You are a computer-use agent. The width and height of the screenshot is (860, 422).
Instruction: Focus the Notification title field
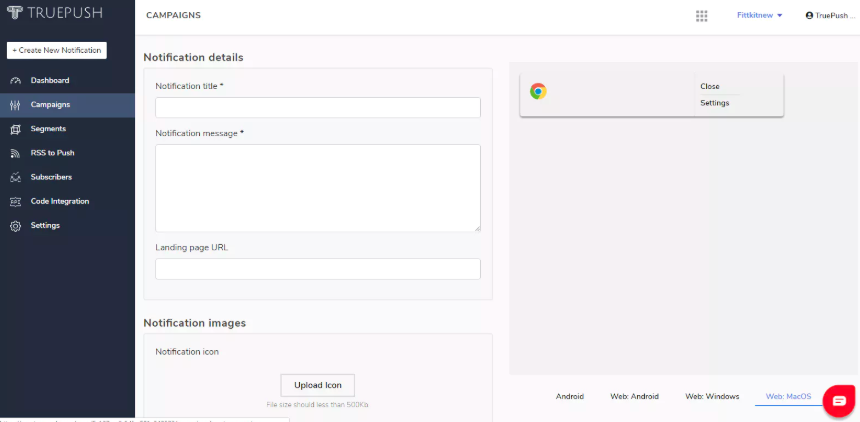pos(318,108)
